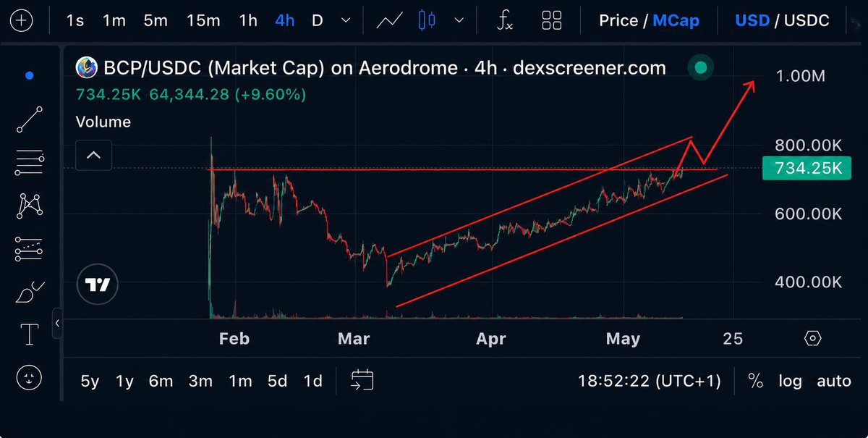This screenshot has width=868, height=438.
Task: Select the Fibonacci retracement tool
Action: tap(29, 163)
